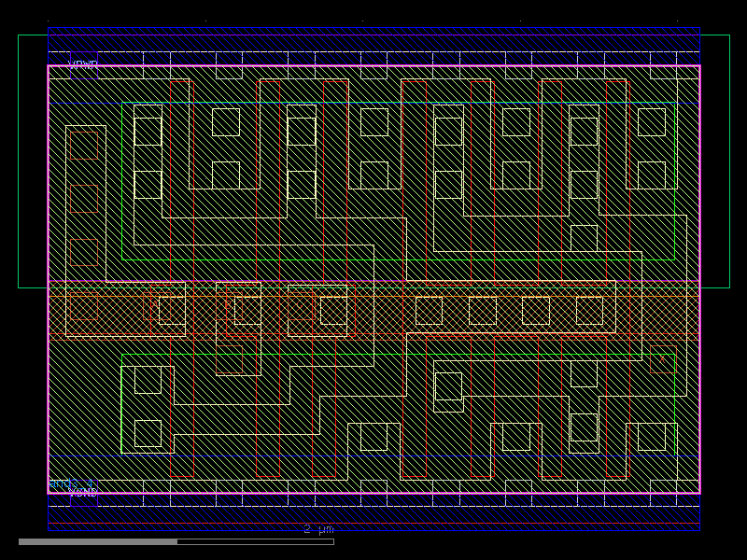Click the 2 µm scale bar
The height and width of the screenshot is (560, 747).
317,530
